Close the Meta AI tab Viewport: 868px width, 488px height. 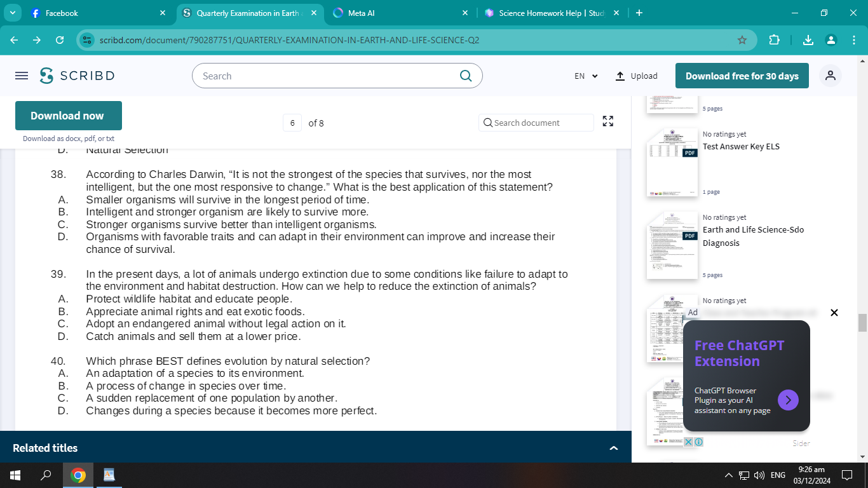[x=465, y=13]
